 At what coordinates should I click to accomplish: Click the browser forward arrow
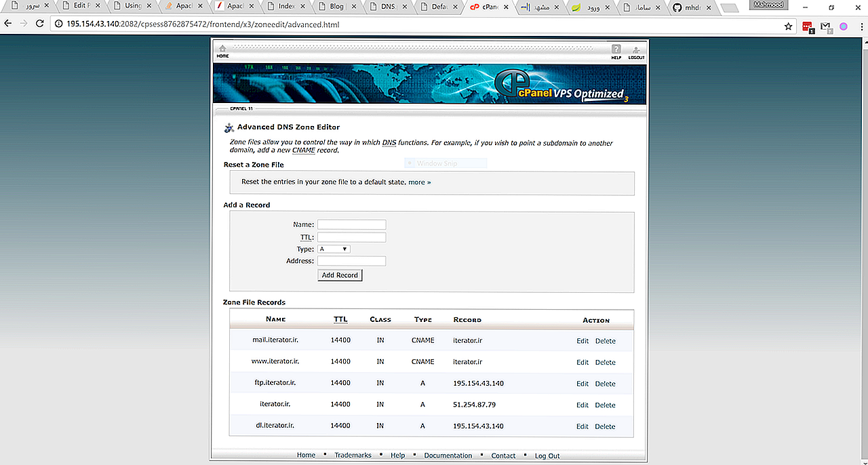click(x=24, y=24)
